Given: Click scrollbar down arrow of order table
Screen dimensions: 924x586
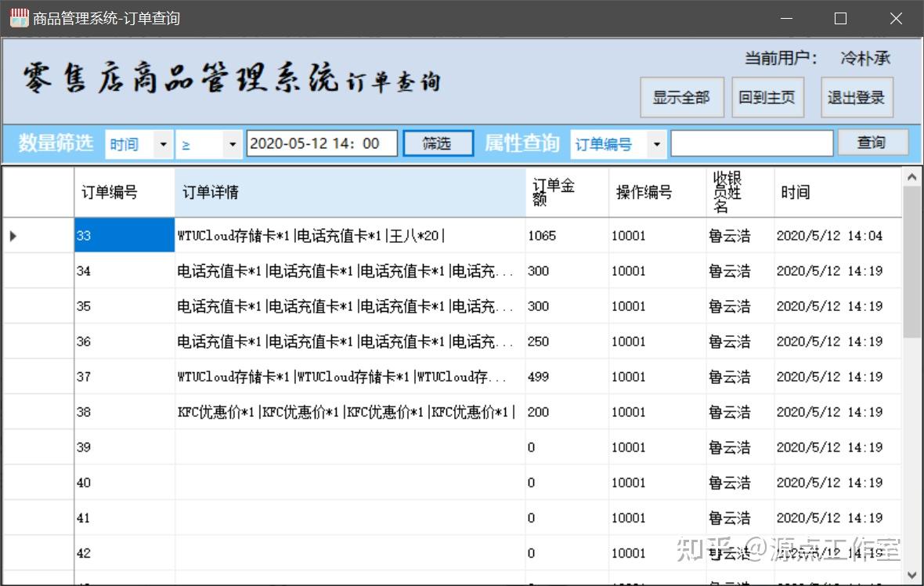Looking at the screenshot, I should [911, 575].
